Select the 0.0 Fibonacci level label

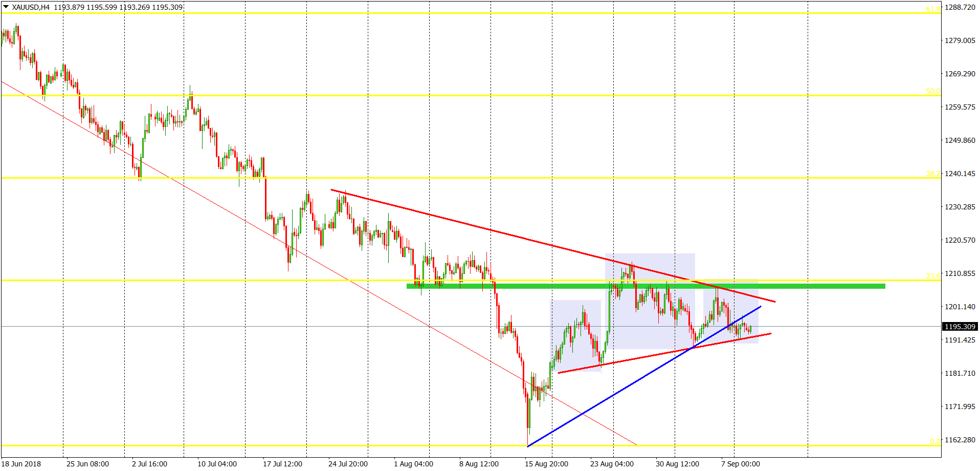click(935, 441)
